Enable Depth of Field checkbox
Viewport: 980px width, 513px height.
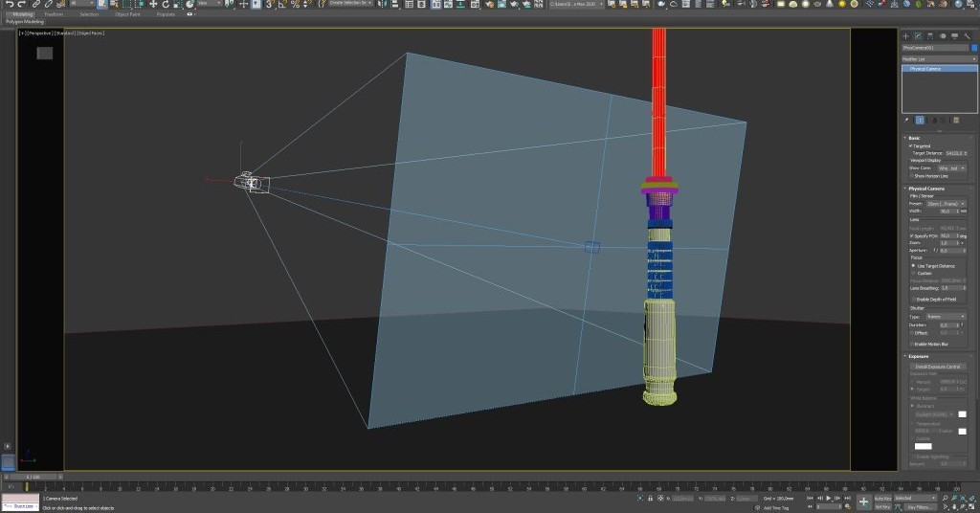click(913, 300)
